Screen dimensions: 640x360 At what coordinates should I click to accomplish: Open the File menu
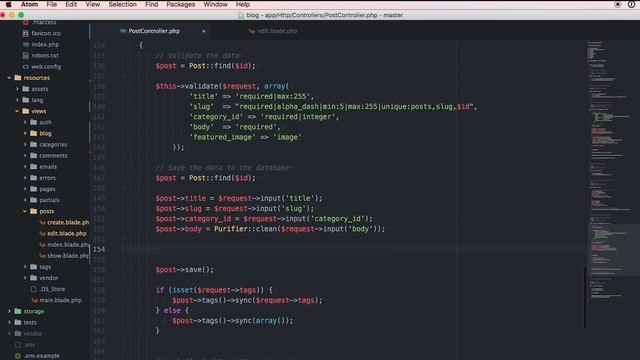click(51, 4)
